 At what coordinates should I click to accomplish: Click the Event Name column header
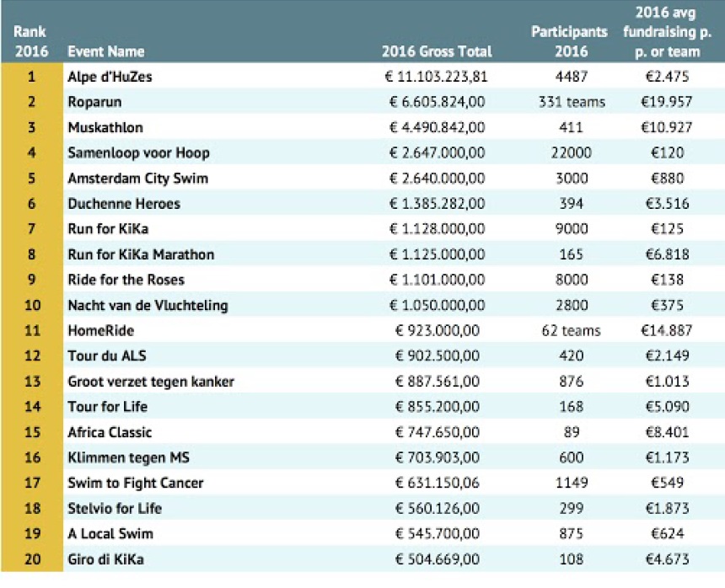106,51
